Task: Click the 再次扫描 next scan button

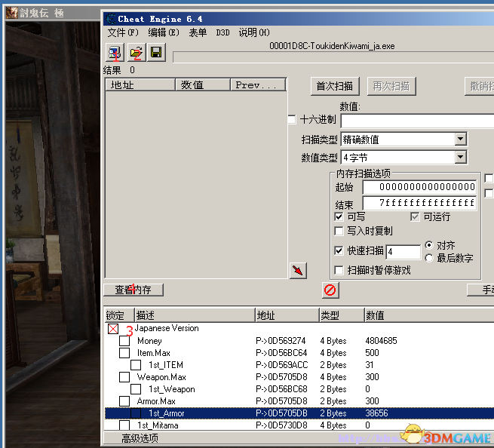Action: click(391, 86)
